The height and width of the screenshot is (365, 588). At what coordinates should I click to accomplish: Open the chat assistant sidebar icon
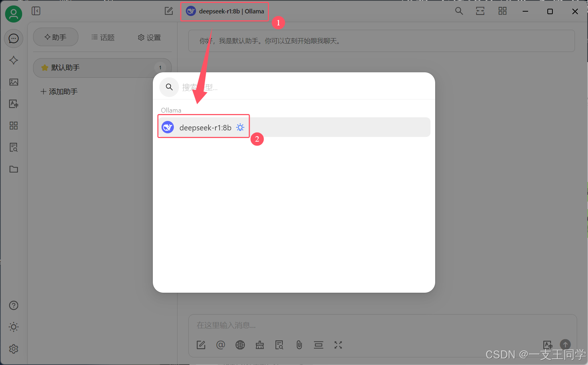(14, 38)
